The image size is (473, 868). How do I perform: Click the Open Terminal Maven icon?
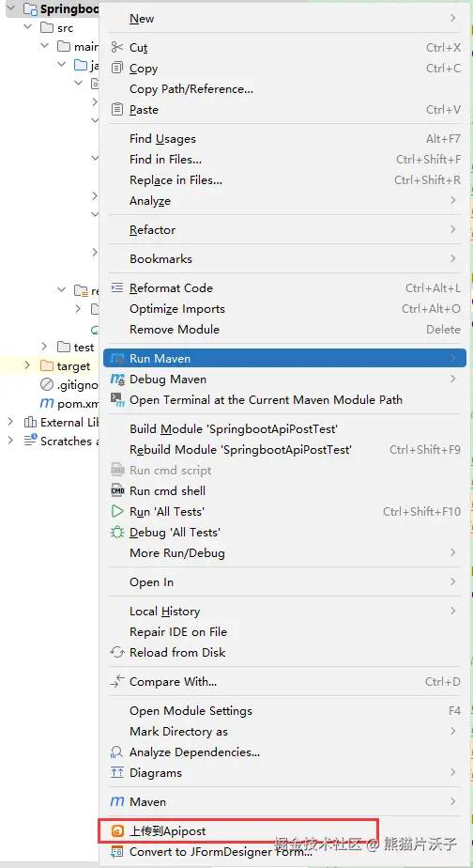coord(117,399)
